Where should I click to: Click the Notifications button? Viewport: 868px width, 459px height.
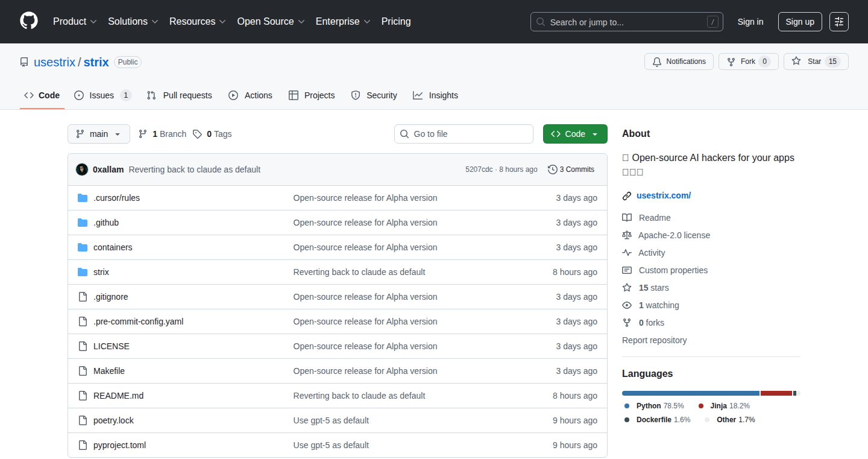[679, 62]
